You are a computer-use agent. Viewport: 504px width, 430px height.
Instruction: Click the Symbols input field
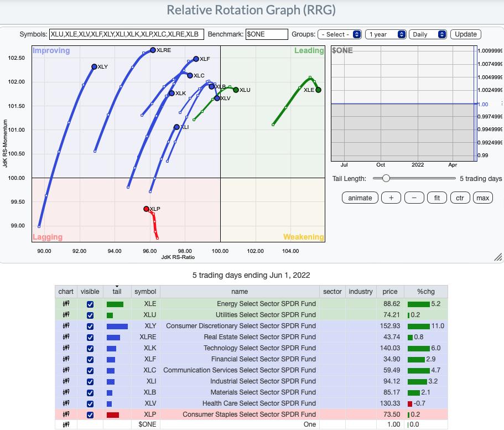pyautogui.click(x=127, y=34)
